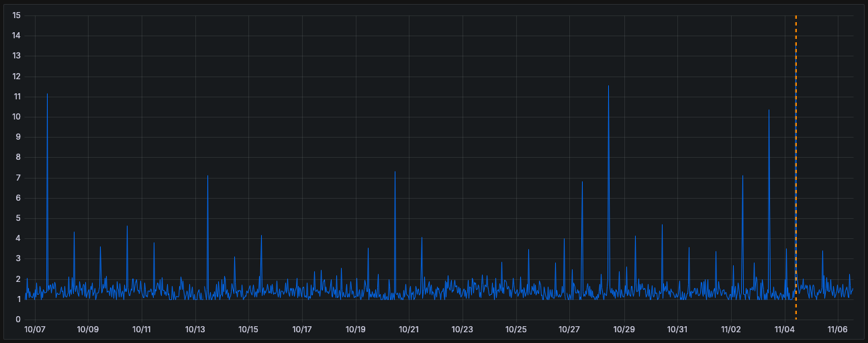The image size is (868, 343).
Task: Click the y-axis value 10
Action: (16, 117)
